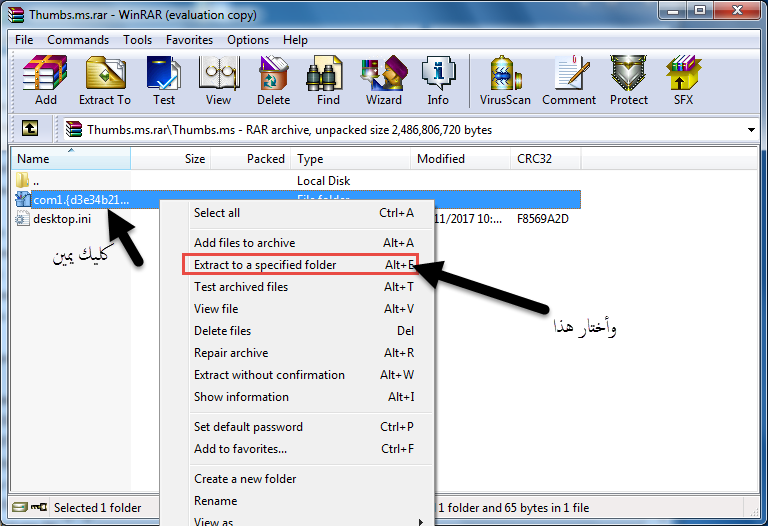Open the Commands menu
The image size is (768, 526).
[78, 40]
